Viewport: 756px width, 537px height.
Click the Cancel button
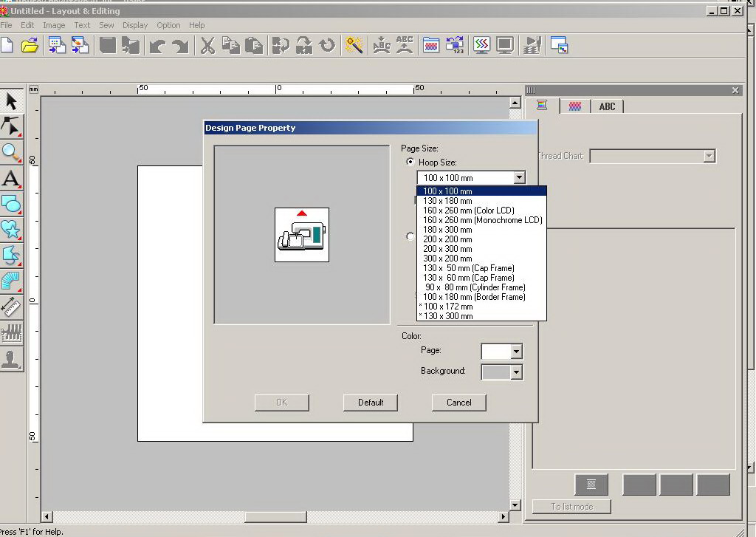tap(458, 403)
